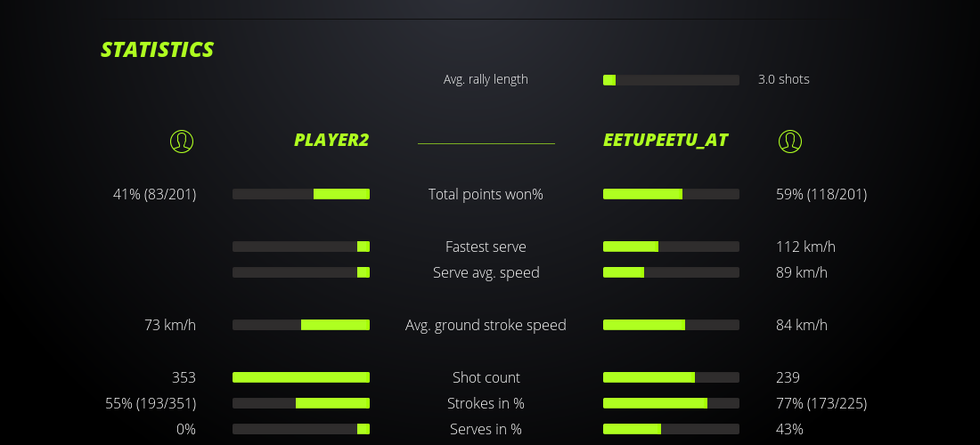Click PLAYER2's Avg. ground stroke speed bar
This screenshot has width=980, height=445.
(x=301, y=325)
